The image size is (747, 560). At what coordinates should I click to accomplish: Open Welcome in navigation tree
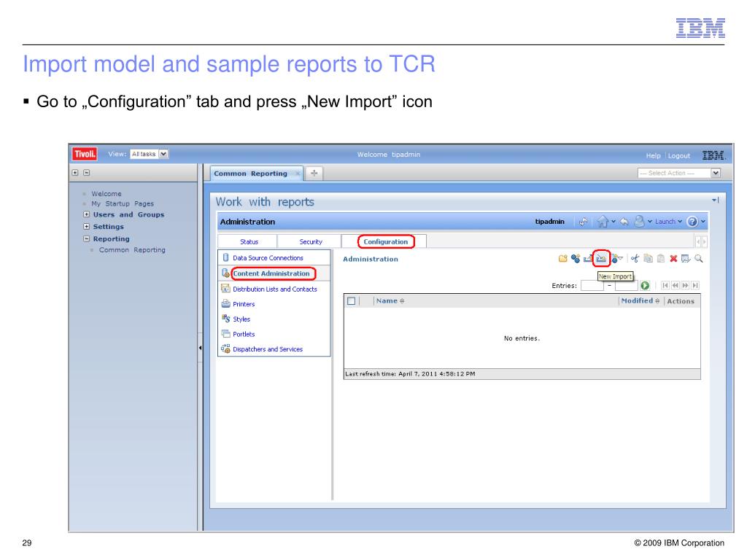point(107,194)
